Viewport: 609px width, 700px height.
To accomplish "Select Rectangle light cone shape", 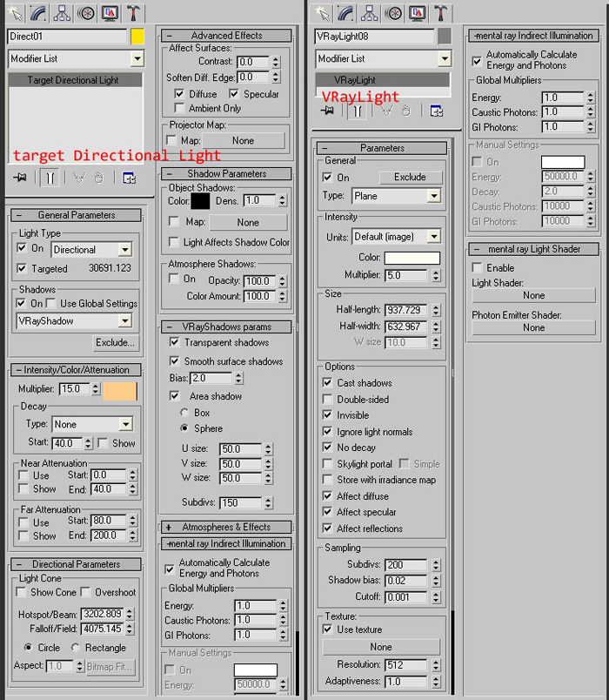I will point(76,647).
